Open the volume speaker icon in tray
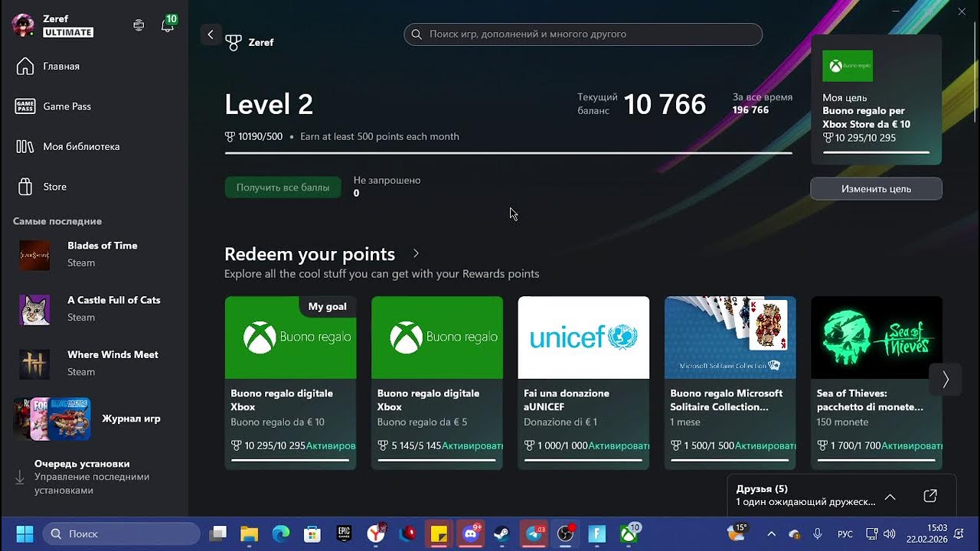This screenshot has width=980, height=551. point(889,534)
